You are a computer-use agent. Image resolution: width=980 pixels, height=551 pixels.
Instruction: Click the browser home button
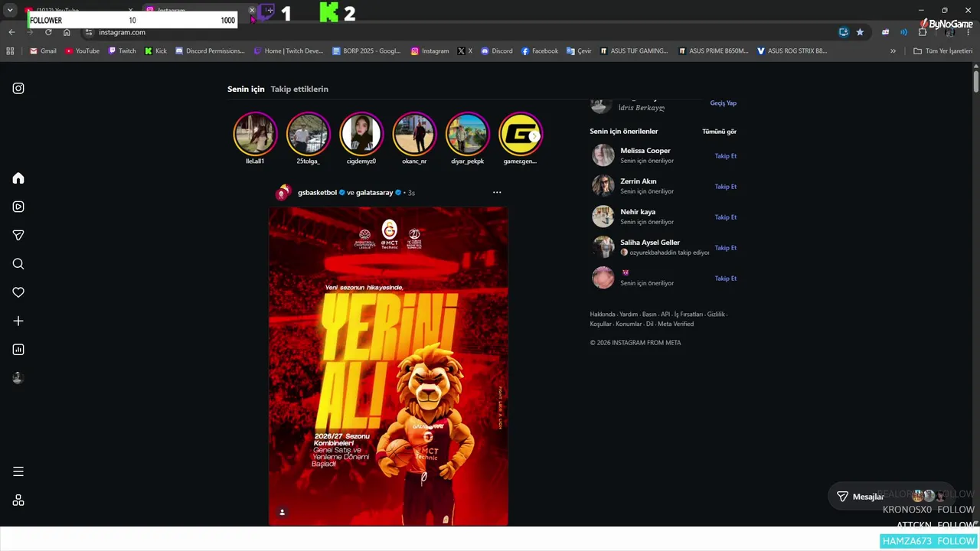(67, 32)
